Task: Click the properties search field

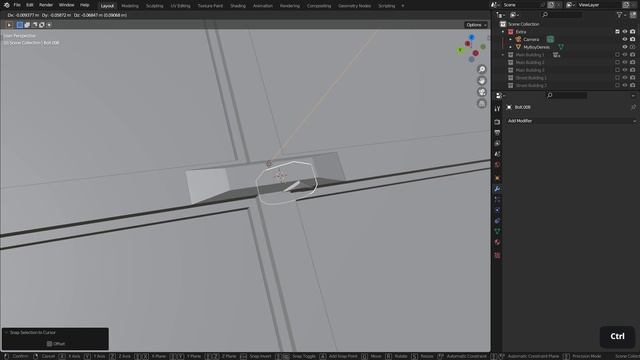Action: [x=567, y=96]
